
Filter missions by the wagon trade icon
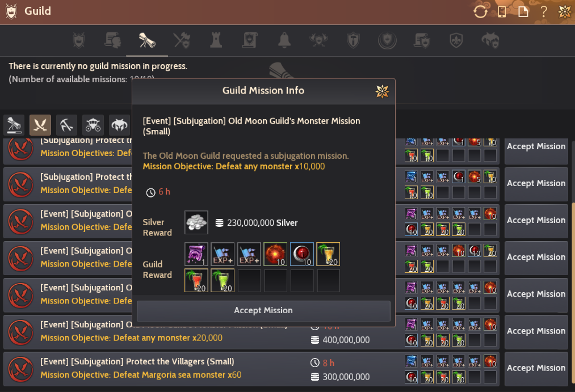(x=93, y=125)
